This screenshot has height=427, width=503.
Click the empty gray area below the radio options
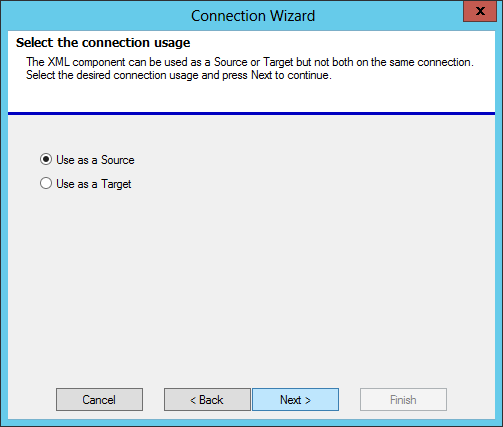[x=251, y=283]
